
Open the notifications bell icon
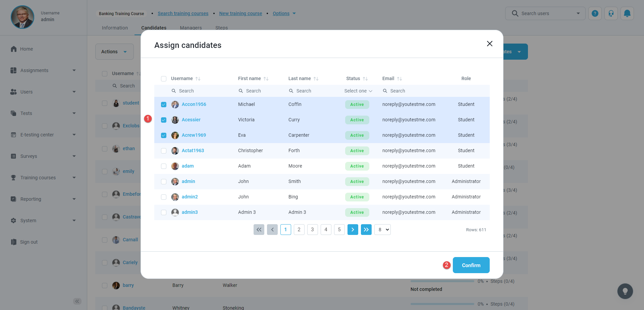pyautogui.click(x=627, y=13)
